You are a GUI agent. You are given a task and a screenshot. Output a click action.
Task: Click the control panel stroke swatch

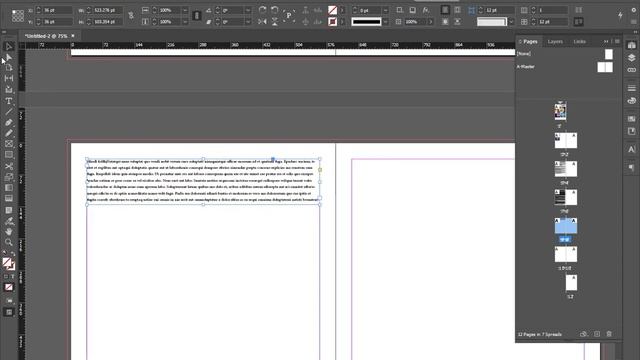pyautogui.click(x=332, y=22)
